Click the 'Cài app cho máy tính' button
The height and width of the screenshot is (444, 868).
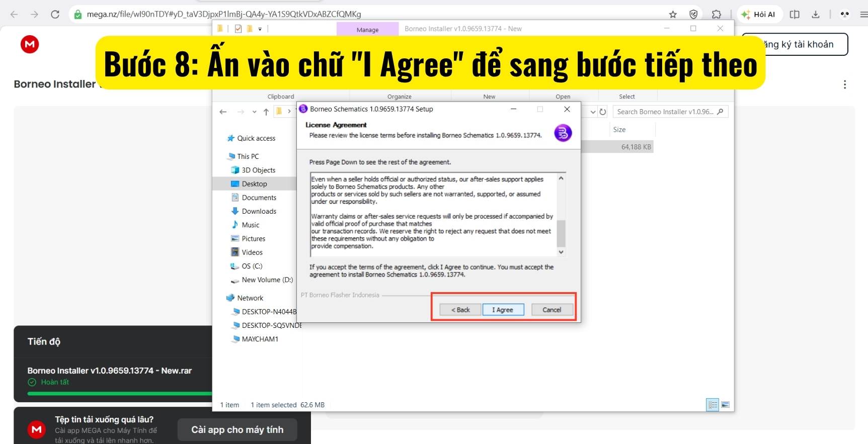237,430
